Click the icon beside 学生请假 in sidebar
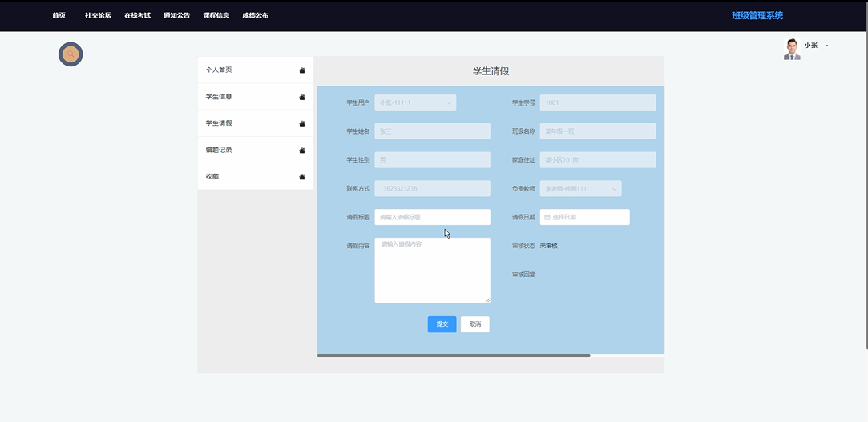The width and height of the screenshot is (868, 422). click(301, 123)
